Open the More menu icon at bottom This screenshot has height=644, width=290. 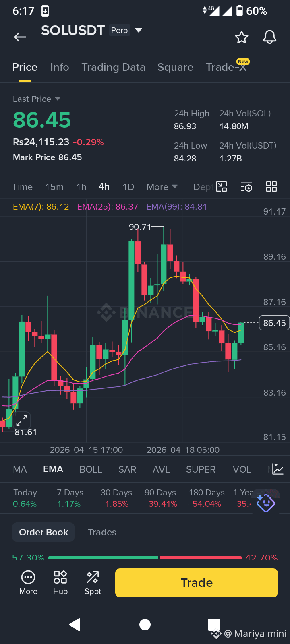pyautogui.click(x=28, y=583)
